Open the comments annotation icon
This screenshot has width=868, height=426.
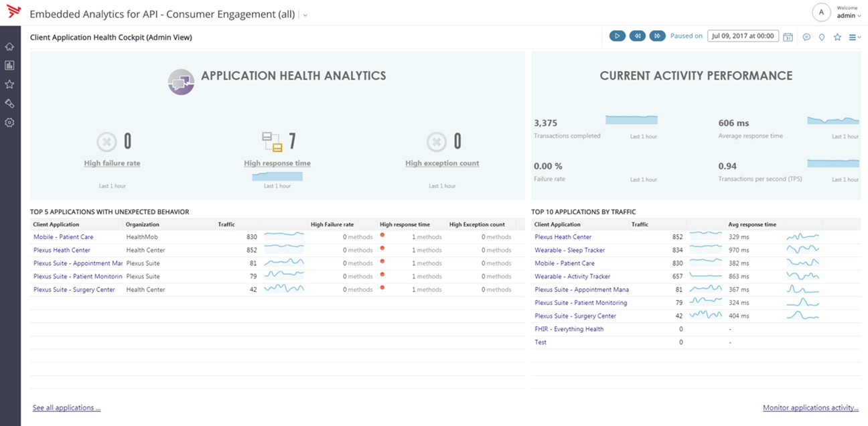(806, 37)
